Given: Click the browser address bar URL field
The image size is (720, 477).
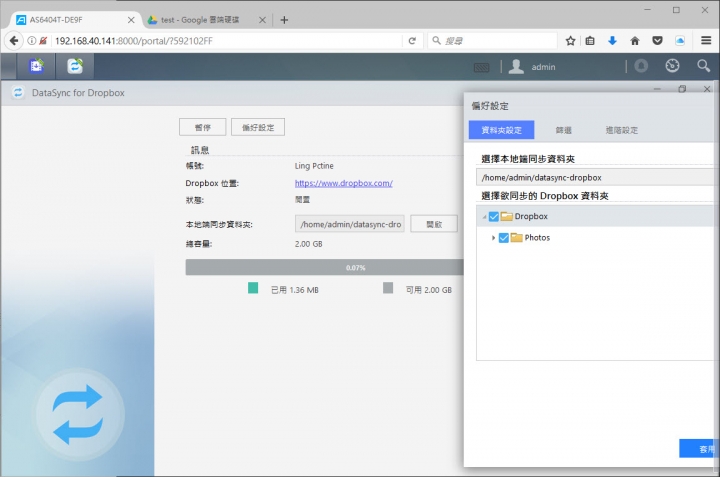Looking at the screenshot, I should [x=227, y=41].
